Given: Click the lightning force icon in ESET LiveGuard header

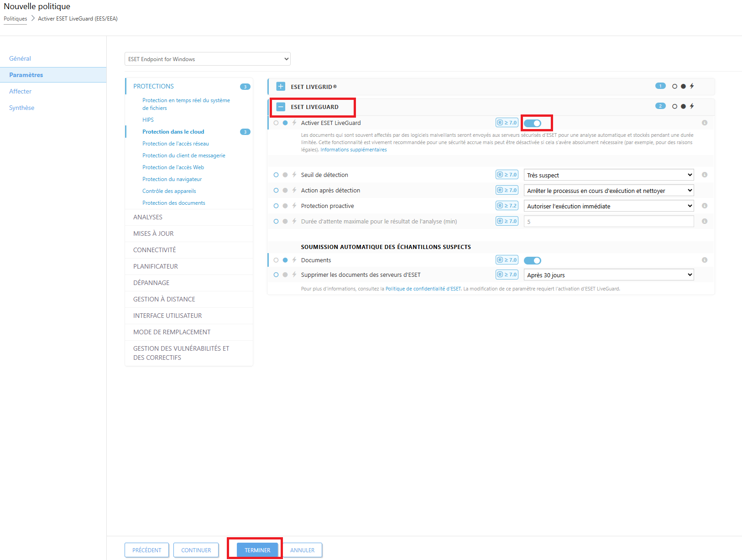Looking at the screenshot, I should click(692, 106).
